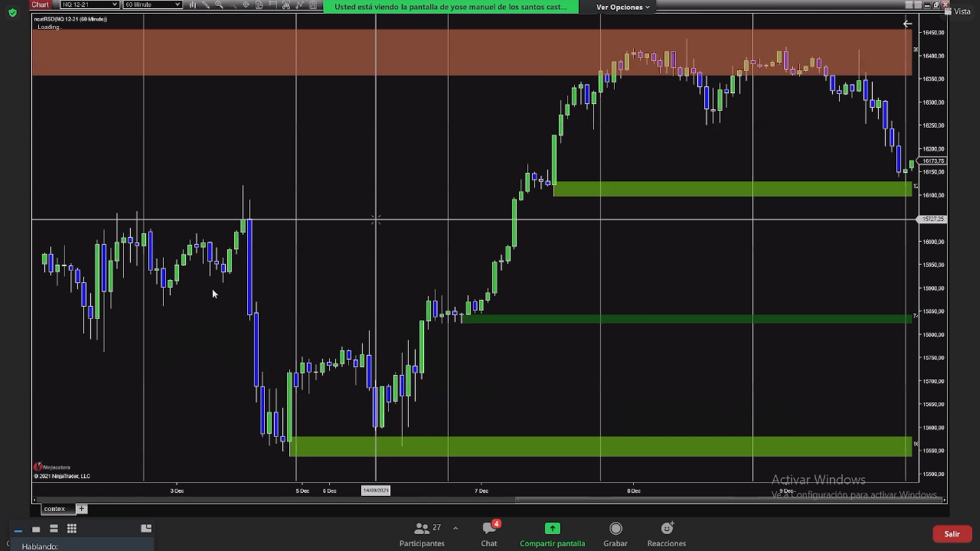The height and width of the screenshot is (551, 980).
Task: Add a new chart tab with plus
Action: click(81, 509)
